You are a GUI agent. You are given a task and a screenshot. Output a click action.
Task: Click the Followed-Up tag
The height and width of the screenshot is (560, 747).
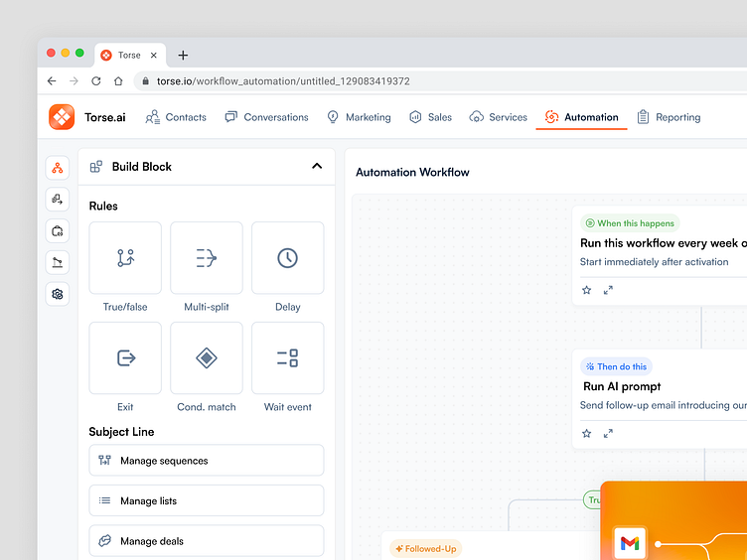pyautogui.click(x=426, y=548)
